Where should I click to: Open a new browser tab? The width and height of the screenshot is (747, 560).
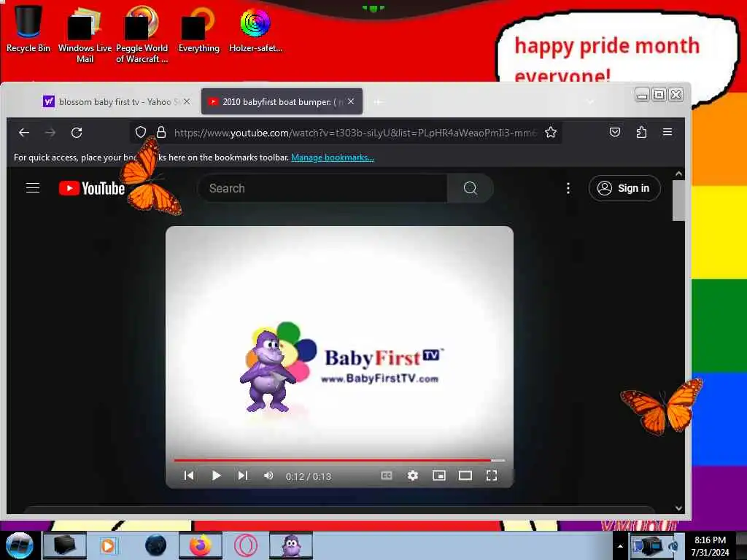(x=379, y=101)
